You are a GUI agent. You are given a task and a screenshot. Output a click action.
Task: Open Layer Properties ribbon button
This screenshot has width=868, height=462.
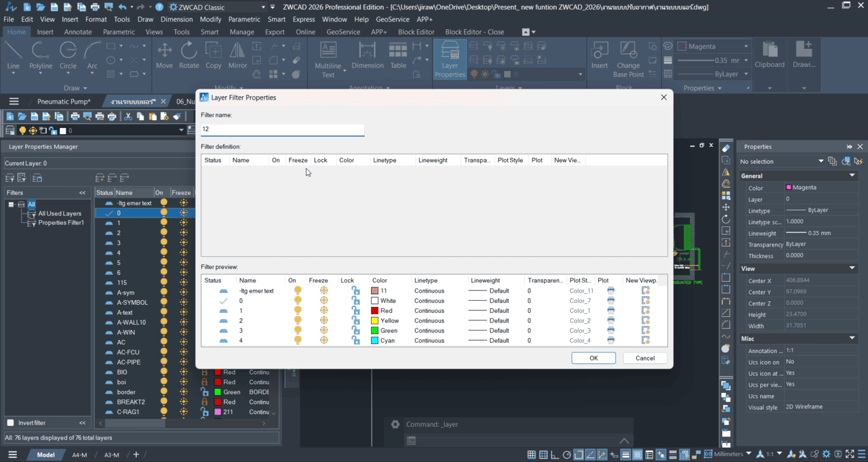(x=450, y=58)
